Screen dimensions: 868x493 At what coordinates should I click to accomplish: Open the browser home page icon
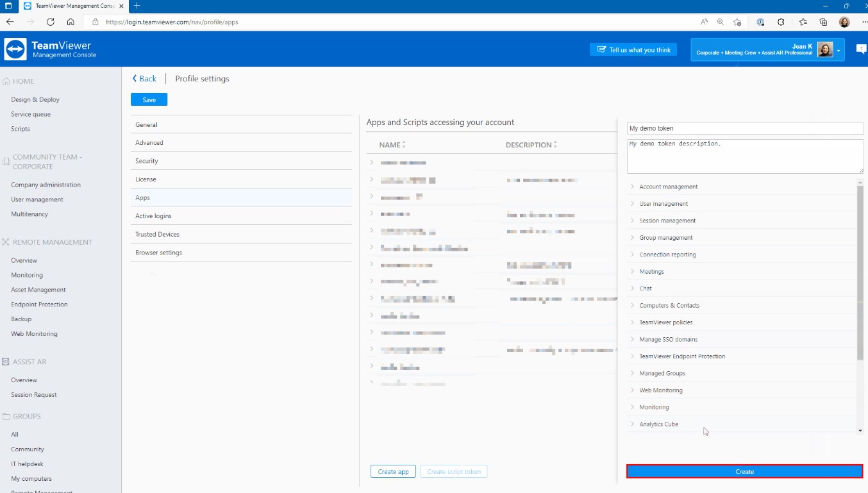(71, 22)
